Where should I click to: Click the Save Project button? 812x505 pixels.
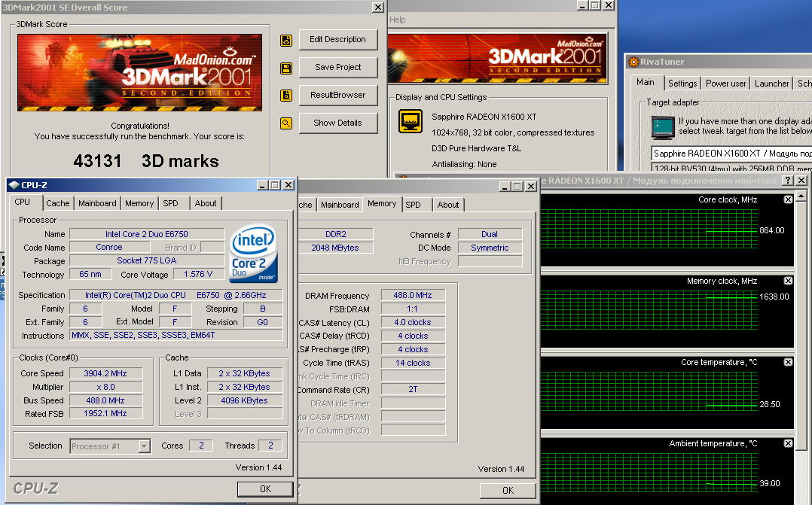[337, 67]
